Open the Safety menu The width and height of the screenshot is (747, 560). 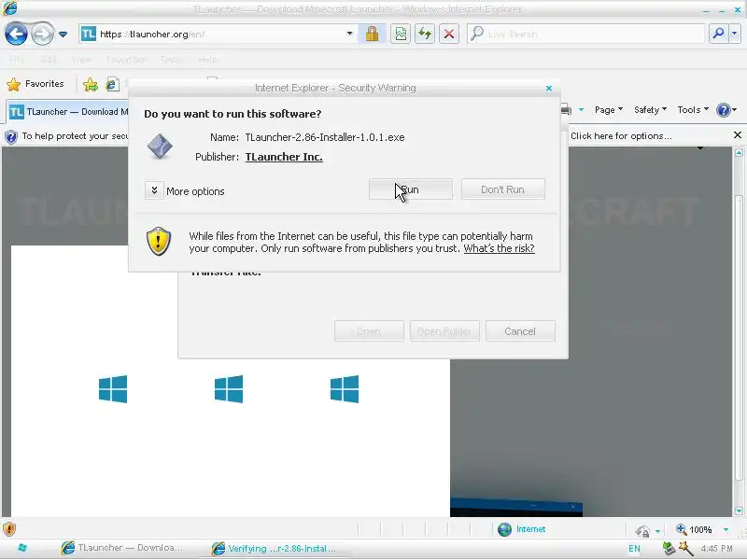pos(650,110)
